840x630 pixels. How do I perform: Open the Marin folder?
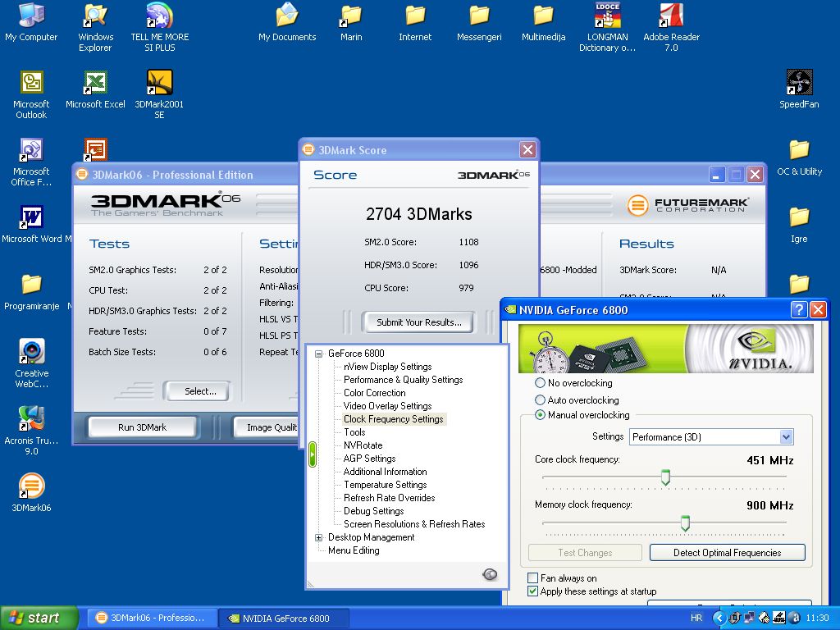[x=351, y=22]
